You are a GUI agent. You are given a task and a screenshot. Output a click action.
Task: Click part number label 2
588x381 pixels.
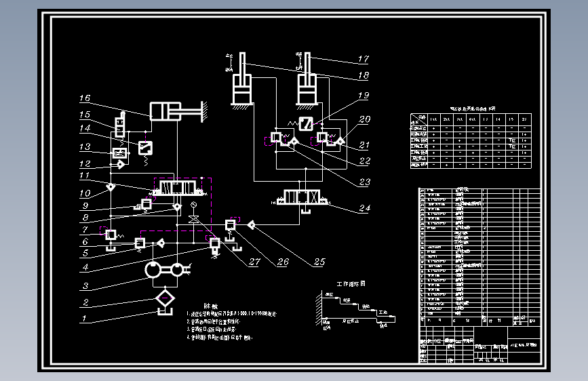86,302
